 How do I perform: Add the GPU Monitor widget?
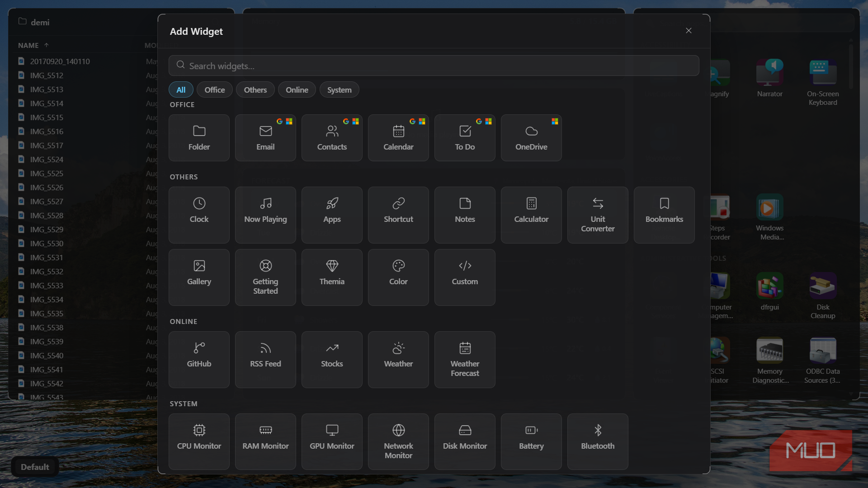(332, 442)
